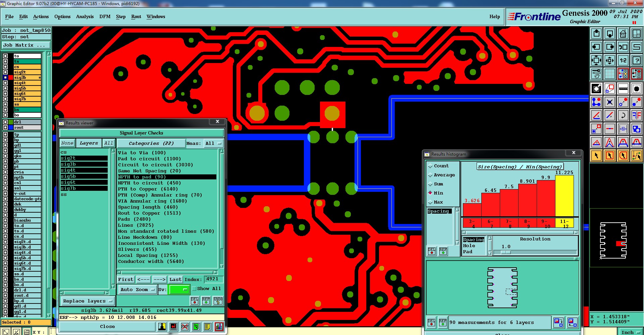
Task: Click the categories list scroll down arrow
Action: coord(222,266)
